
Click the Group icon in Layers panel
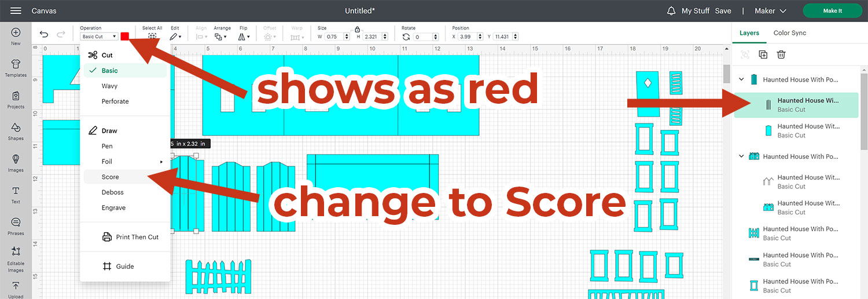pos(745,54)
